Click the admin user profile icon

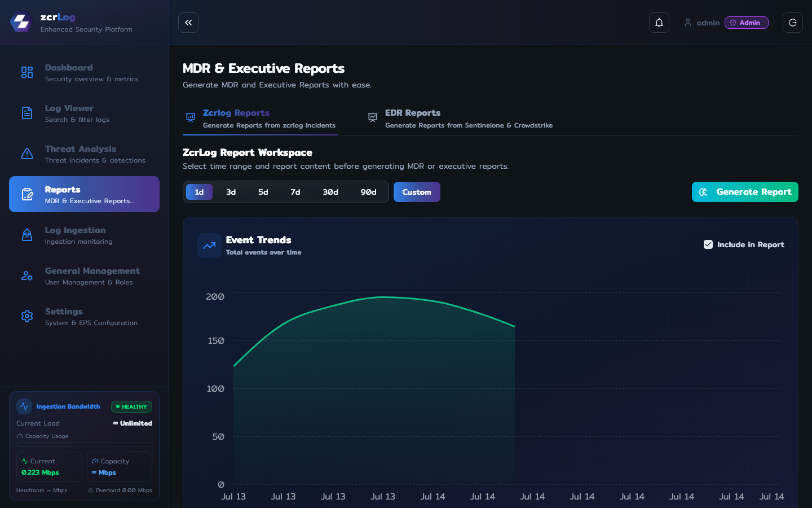pyautogui.click(x=688, y=23)
